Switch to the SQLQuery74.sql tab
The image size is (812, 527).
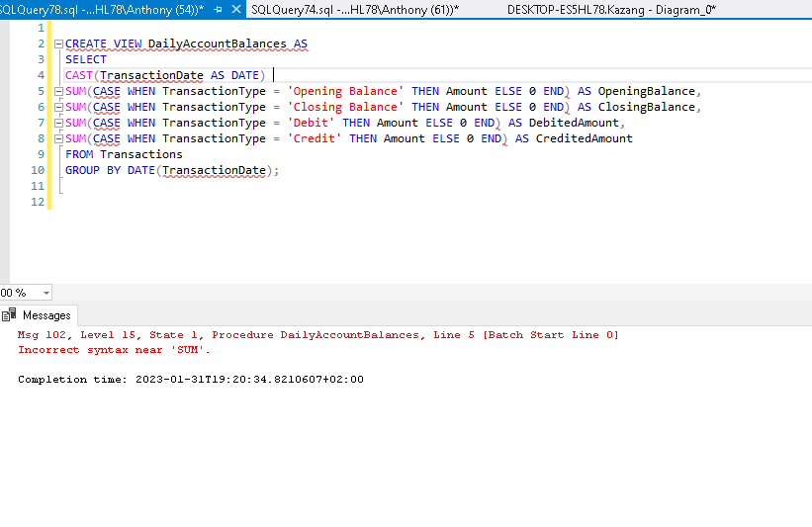[355, 9]
